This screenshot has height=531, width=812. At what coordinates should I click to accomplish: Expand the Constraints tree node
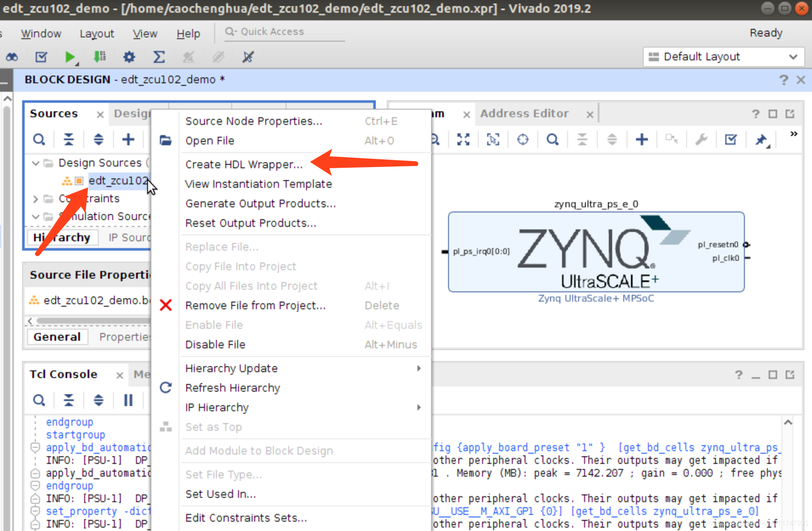coord(36,199)
